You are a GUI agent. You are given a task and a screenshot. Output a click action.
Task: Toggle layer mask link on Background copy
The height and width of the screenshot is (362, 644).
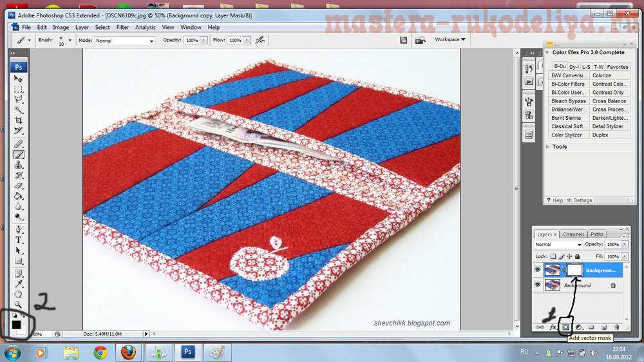563,270
